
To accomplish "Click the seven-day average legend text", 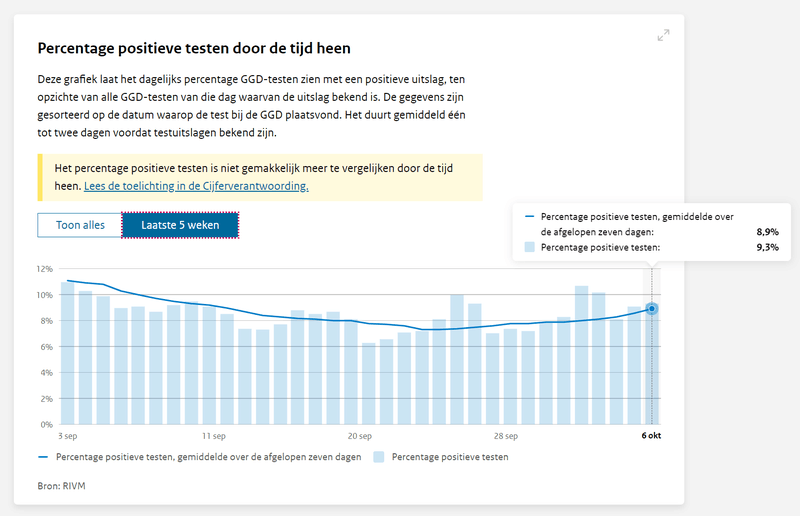I will coord(209,457).
